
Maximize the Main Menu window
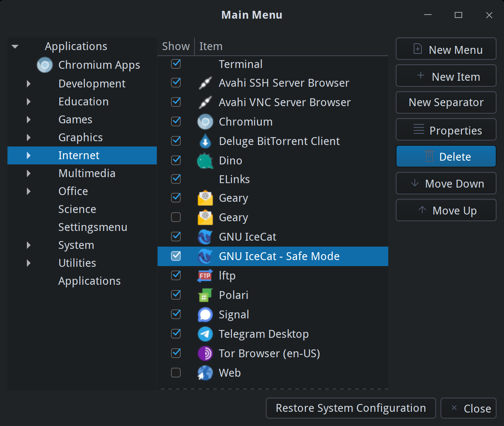pyautogui.click(x=458, y=15)
